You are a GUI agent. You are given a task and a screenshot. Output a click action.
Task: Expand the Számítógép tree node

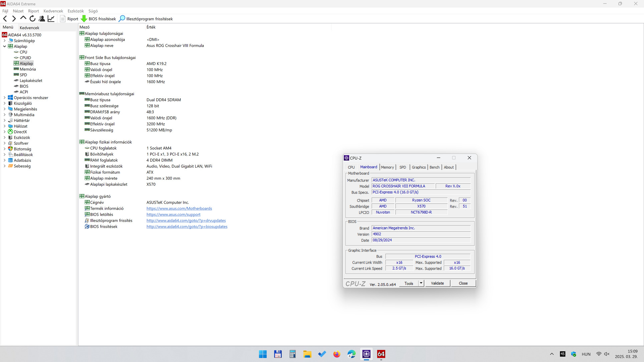point(5,41)
